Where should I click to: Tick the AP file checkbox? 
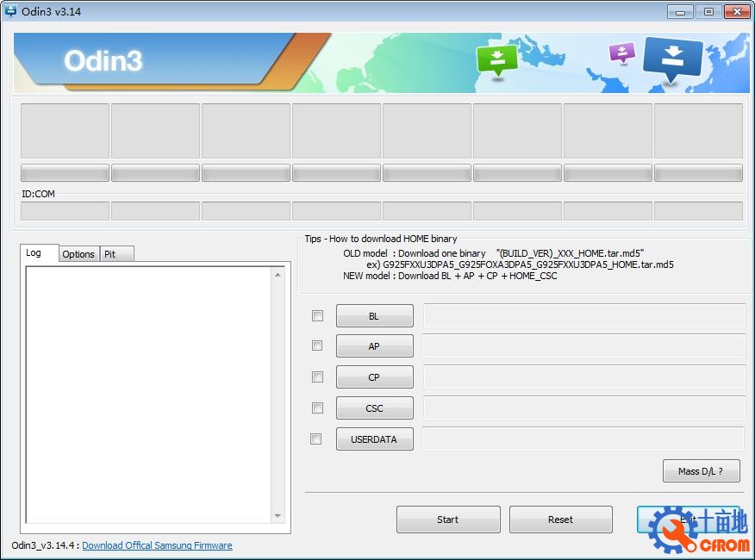(317, 345)
